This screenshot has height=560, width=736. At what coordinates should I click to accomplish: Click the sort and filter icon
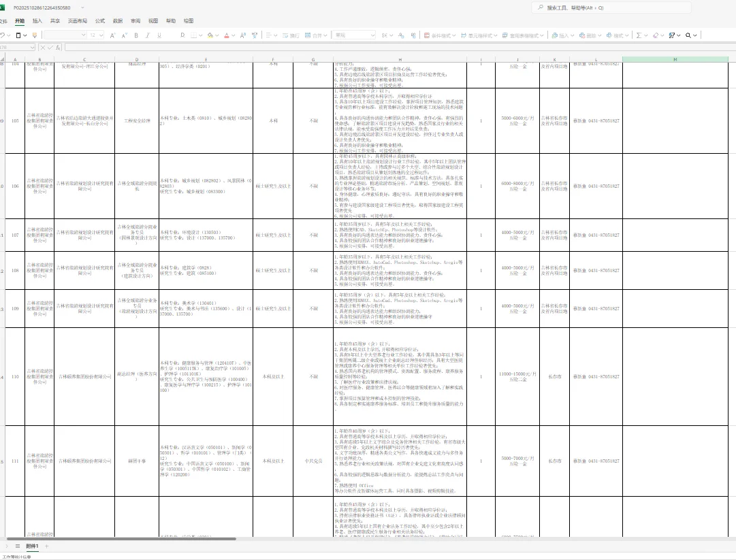672,35
